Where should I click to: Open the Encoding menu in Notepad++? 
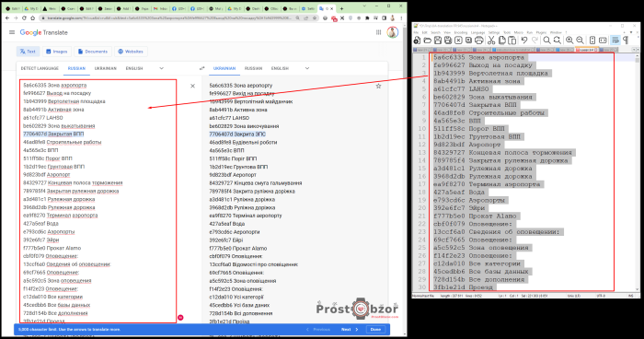click(x=461, y=32)
